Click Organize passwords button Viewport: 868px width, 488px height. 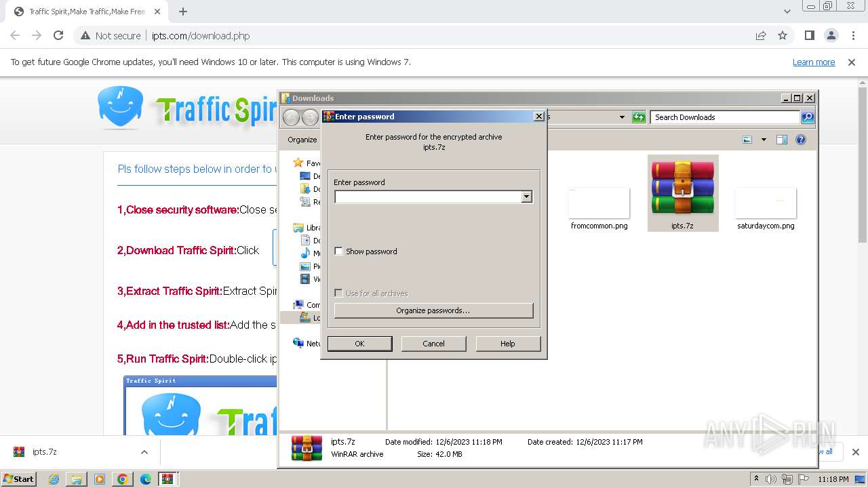[x=433, y=310]
